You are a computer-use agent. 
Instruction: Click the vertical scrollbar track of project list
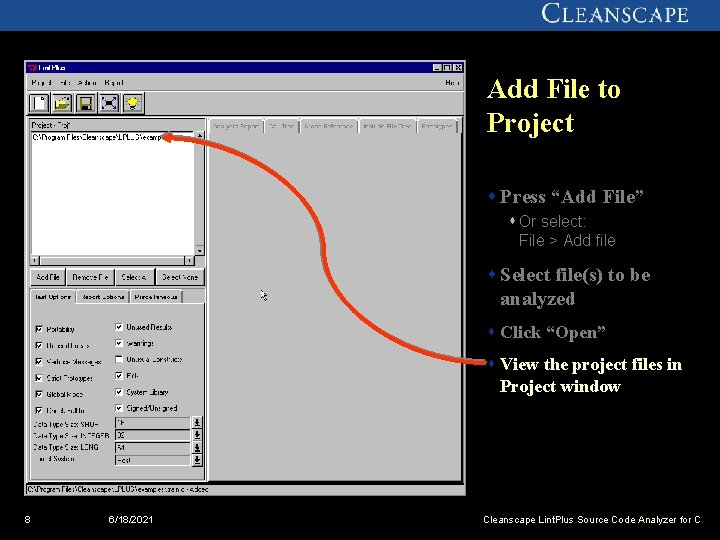point(199,193)
